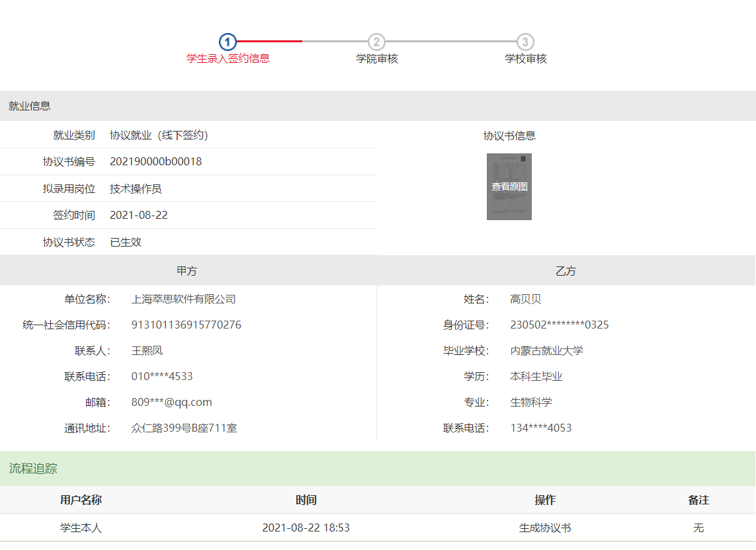Select the 学校审核 step label
756x550 pixels.
(526, 59)
